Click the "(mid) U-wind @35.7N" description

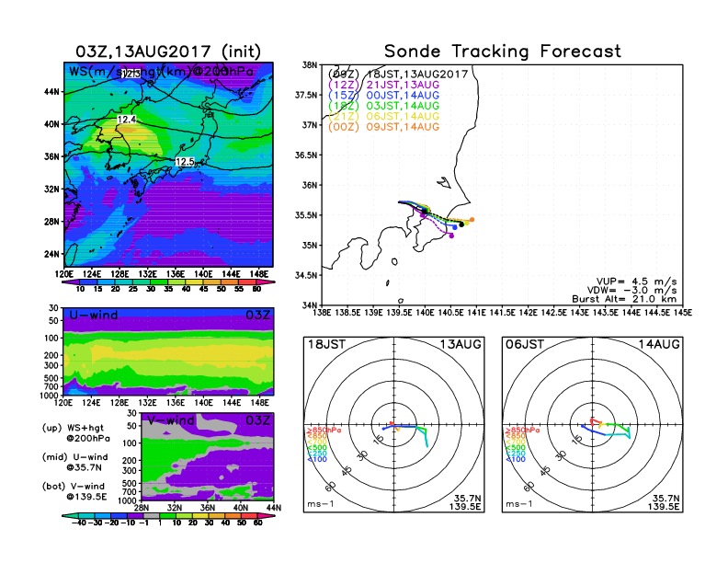point(74,462)
